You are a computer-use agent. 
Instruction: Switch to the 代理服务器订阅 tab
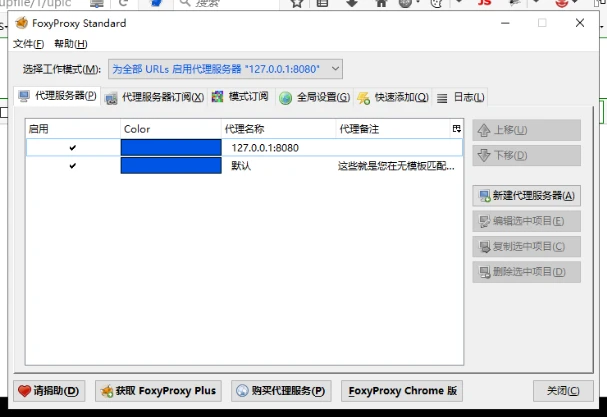155,97
